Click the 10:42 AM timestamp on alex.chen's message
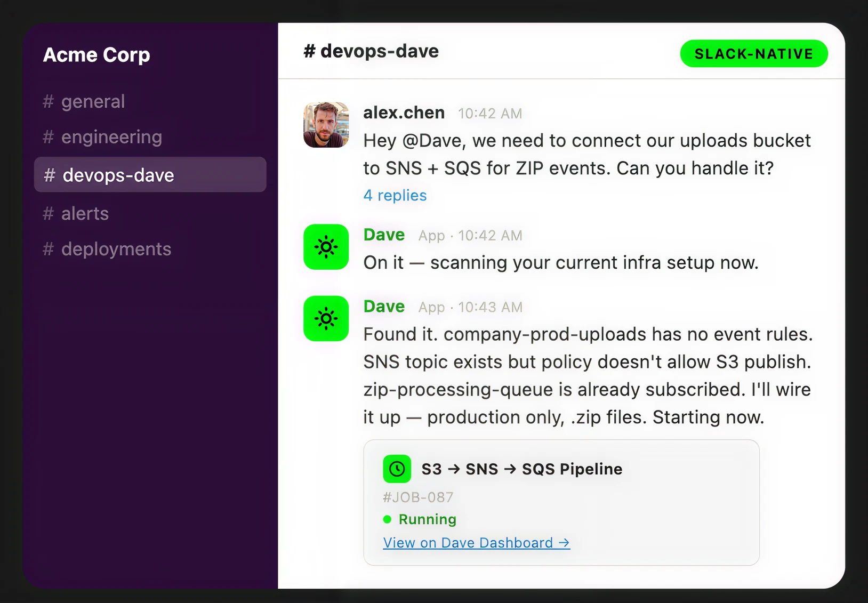This screenshot has height=603, width=868. (489, 114)
